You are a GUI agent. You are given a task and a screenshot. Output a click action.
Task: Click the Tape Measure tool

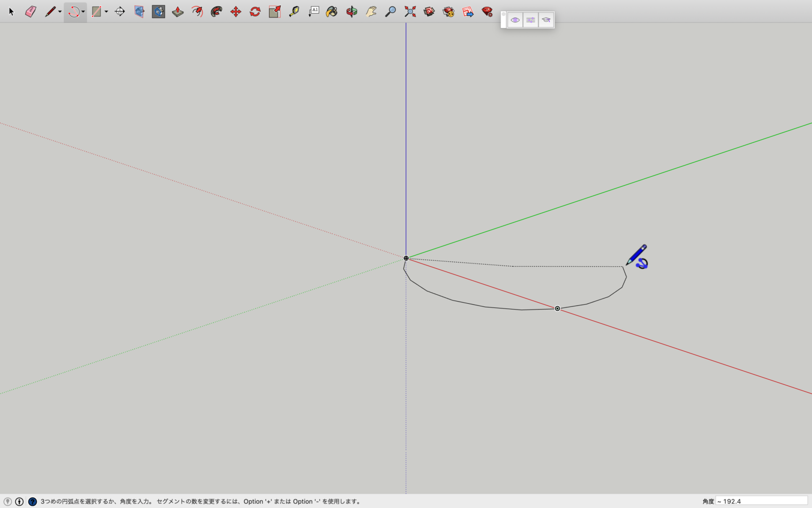pos(294,12)
